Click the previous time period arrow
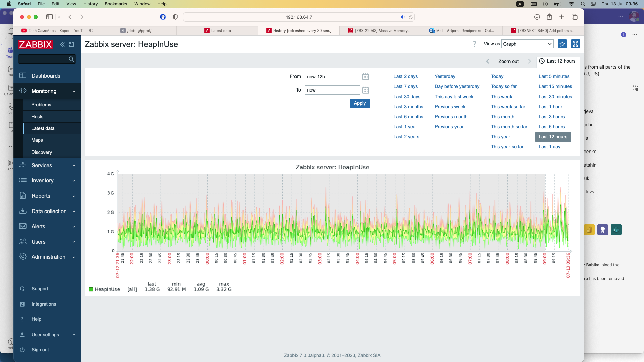Screen dimensions: 644x362 click(x=488, y=61)
